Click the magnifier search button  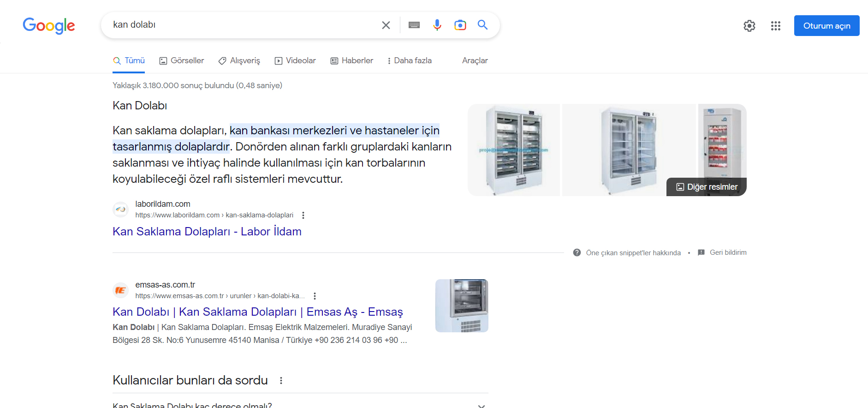click(x=482, y=25)
